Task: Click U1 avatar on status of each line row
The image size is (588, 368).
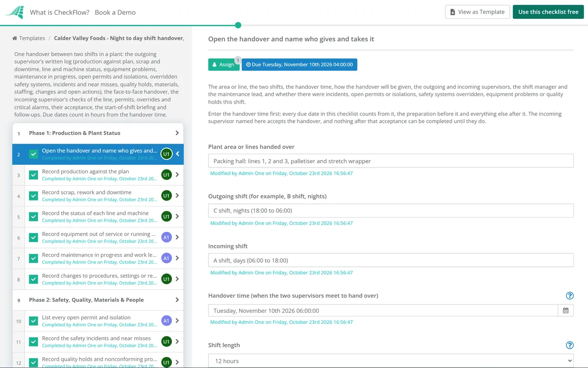Action: click(166, 216)
